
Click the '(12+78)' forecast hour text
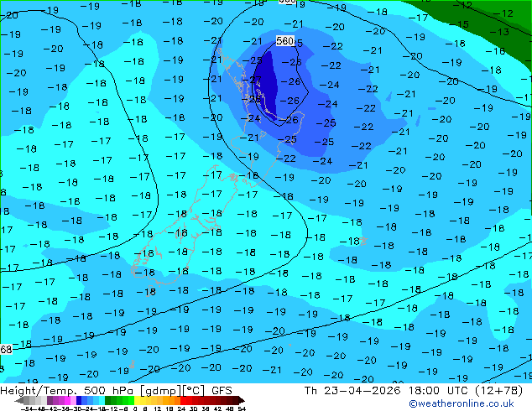(x=498, y=391)
